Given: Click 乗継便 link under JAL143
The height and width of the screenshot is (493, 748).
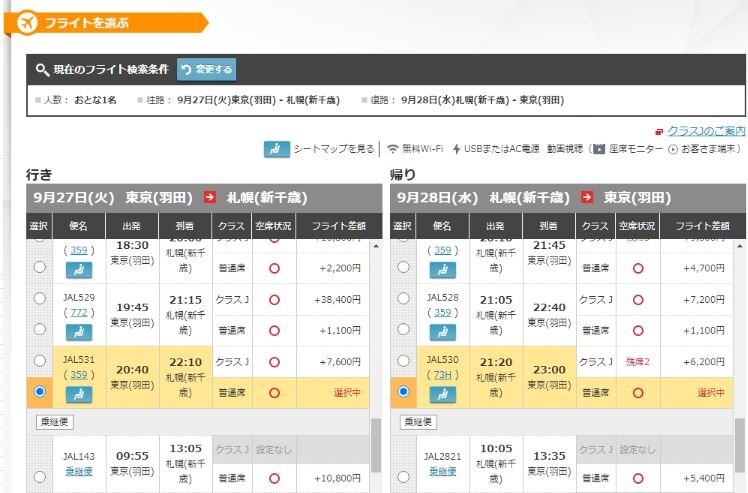Looking at the screenshot, I should 79,470.
